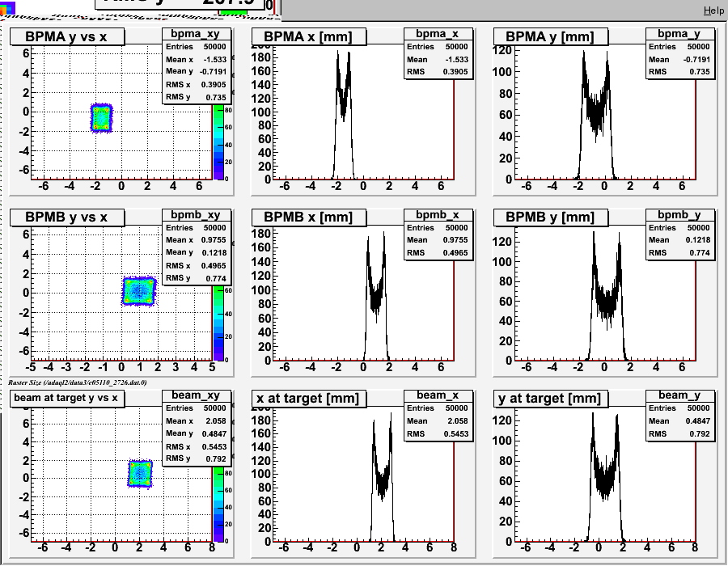Click 'RMS 0.4965' in bpmb_x stats
Screen dimensions: 728x566
tap(438, 252)
